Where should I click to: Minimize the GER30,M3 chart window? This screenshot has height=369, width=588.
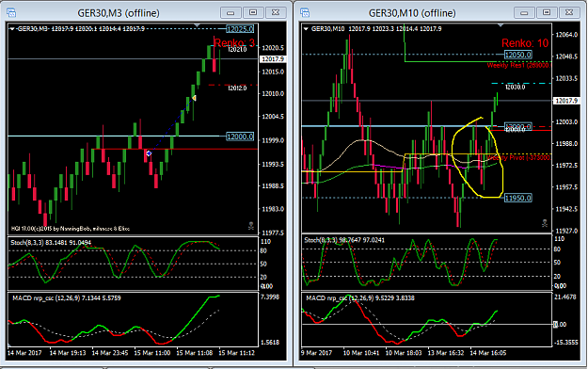pyautogui.click(x=230, y=13)
